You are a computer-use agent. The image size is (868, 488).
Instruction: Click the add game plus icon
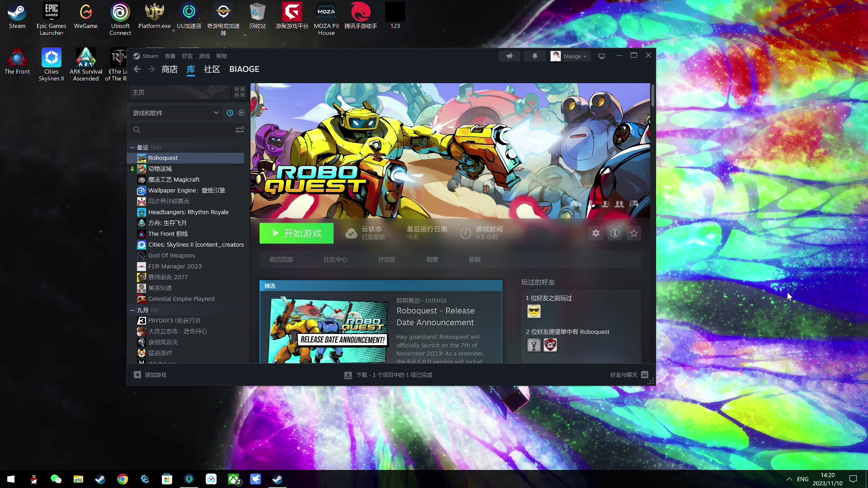pyautogui.click(x=137, y=375)
